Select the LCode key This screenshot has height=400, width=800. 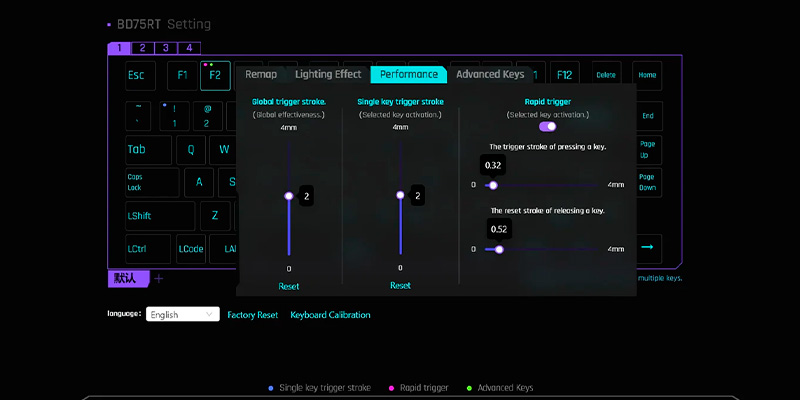pos(191,248)
